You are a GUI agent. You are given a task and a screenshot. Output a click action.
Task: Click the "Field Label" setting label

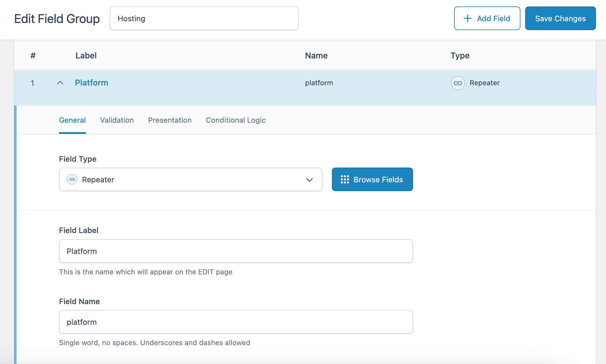click(x=78, y=230)
